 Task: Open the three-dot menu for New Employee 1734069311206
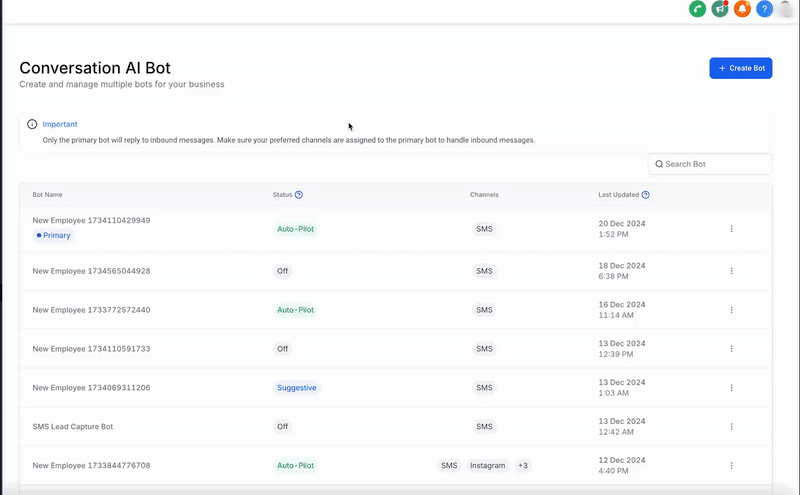[731, 388]
